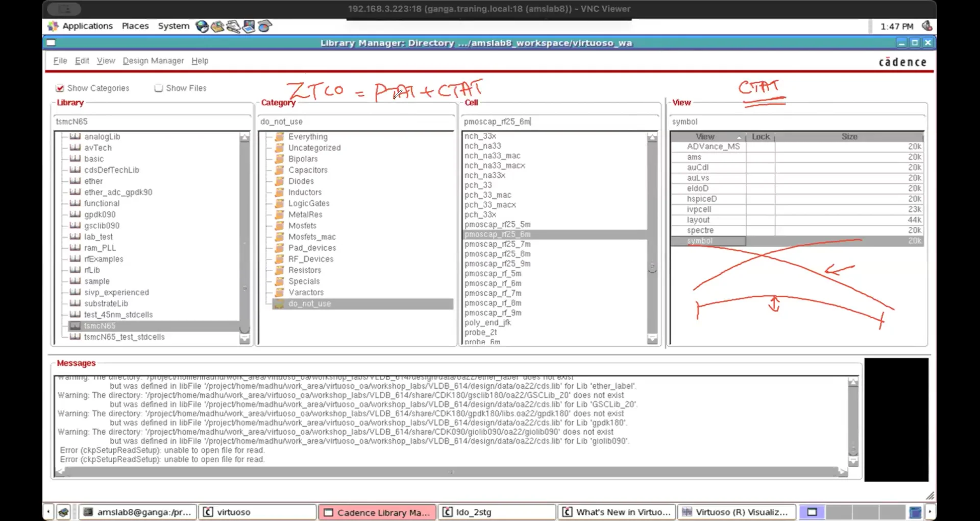Uncheck the Show Categories checkbox

(60, 88)
